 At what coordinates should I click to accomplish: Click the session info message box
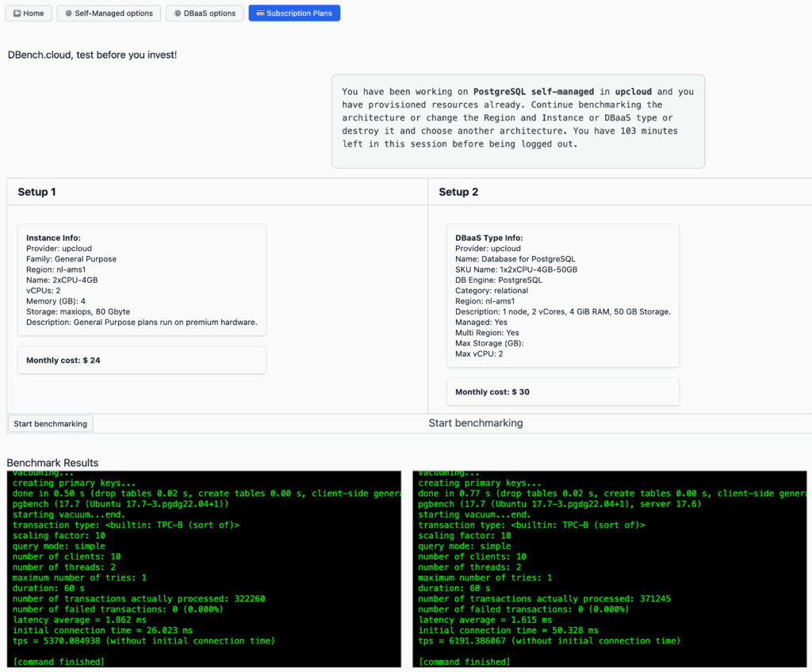click(x=518, y=121)
